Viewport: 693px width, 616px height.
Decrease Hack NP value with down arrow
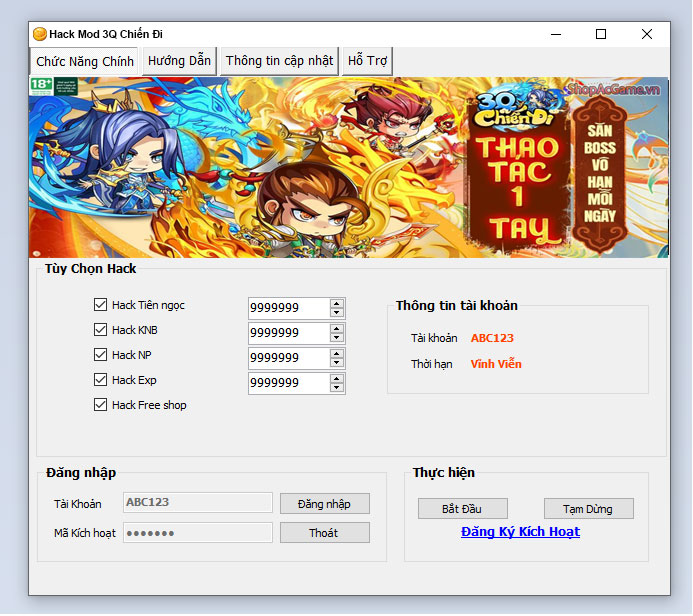coord(337,363)
